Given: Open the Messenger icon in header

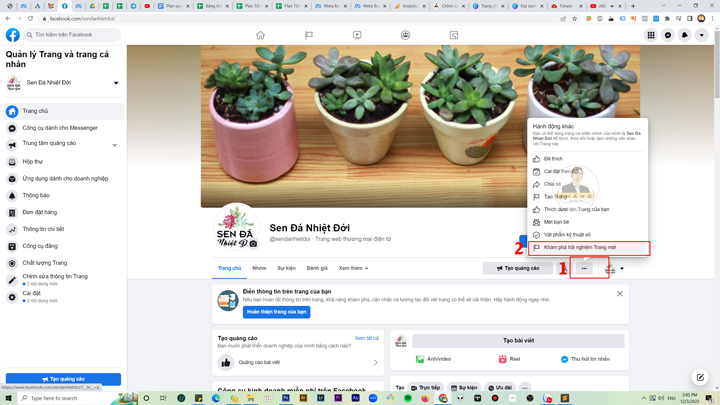Looking at the screenshot, I should click(x=668, y=35).
